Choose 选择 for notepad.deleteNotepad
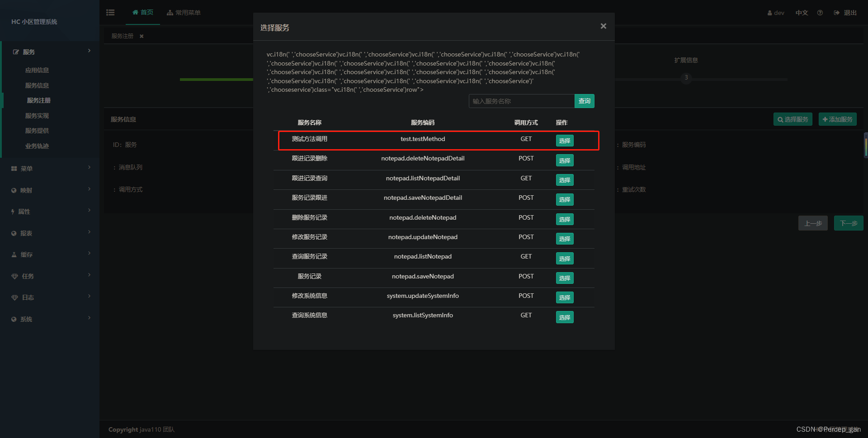The width and height of the screenshot is (868, 438). point(565,219)
